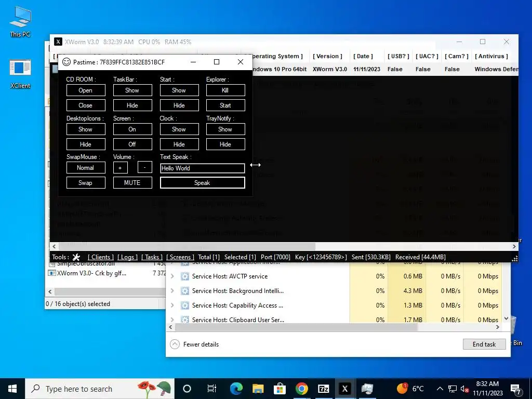This screenshot has width=532, height=399.
Task: Click Hide under TaskBar in Pastime
Action: click(x=132, y=105)
